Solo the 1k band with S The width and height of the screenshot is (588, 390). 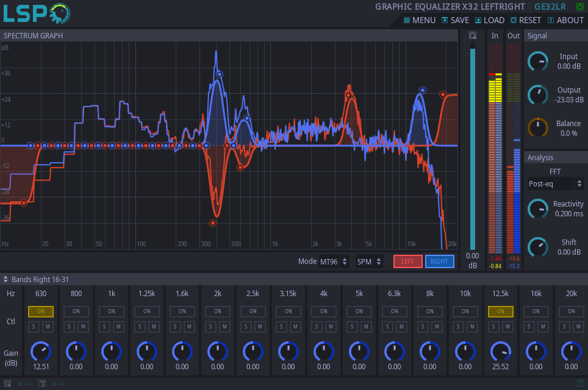coord(104,327)
